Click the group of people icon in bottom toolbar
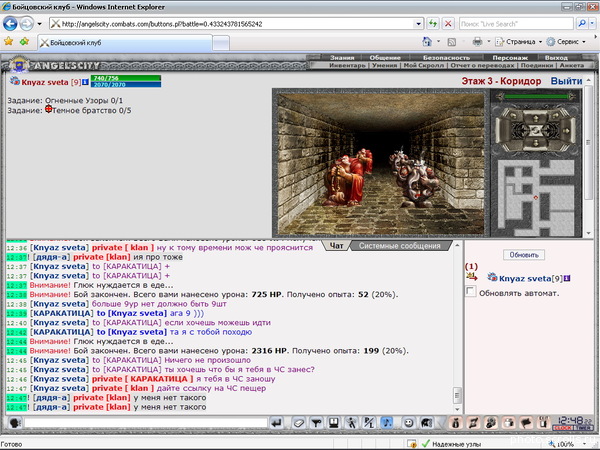 491,423
